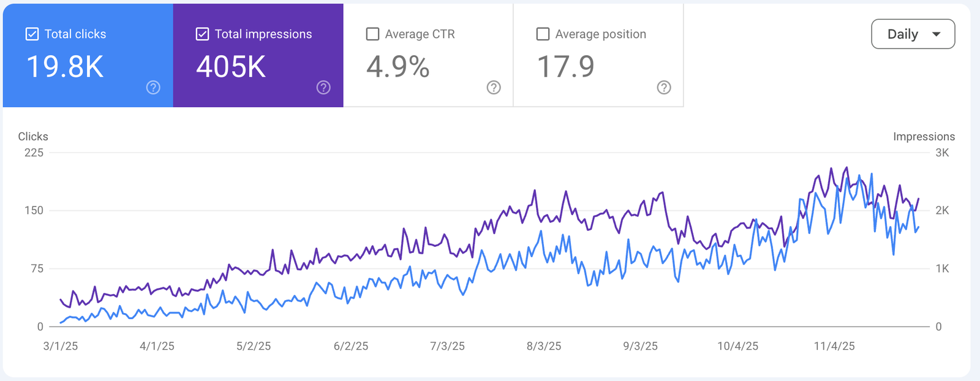This screenshot has height=381, width=980.
Task: Click the Average CTR 4.9% card
Action: click(x=428, y=56)
